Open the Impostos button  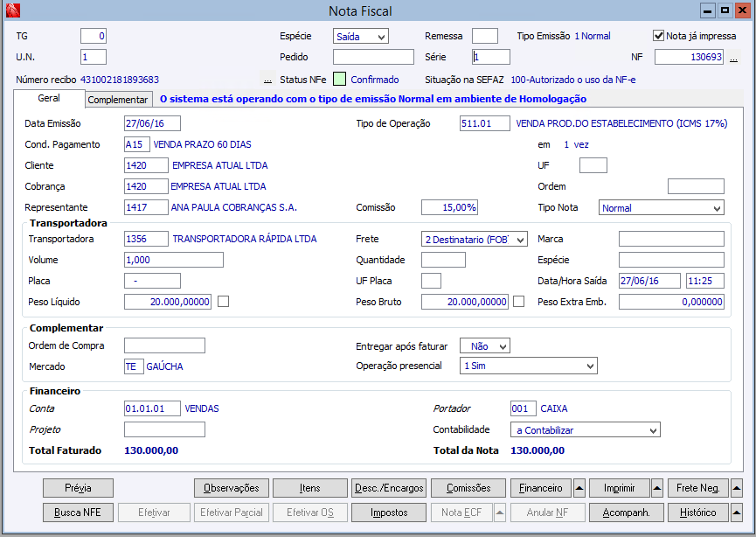coord(388,513)
